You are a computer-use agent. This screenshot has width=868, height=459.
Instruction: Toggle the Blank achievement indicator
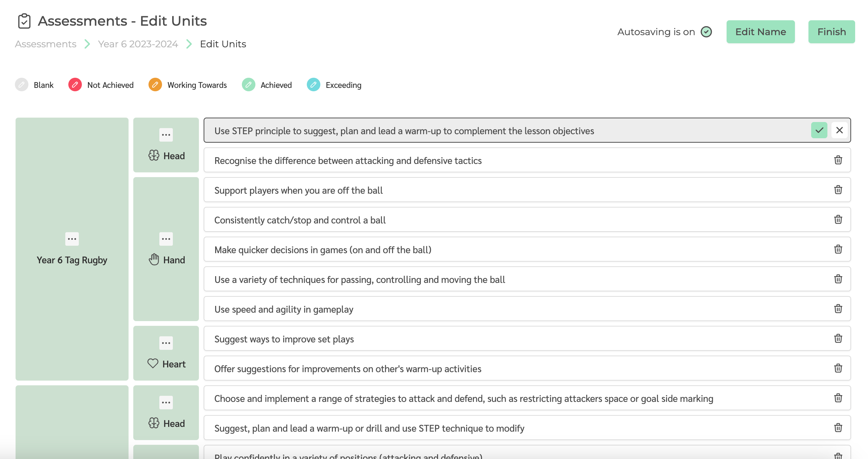(x=21, y=85)
